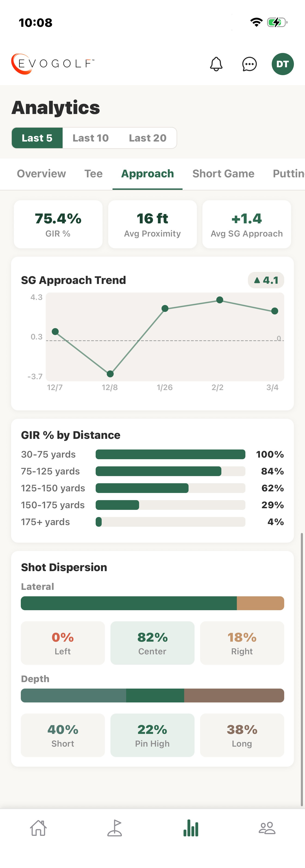Select the Tee analytics tab
Viewport: 305px width, 868px height.
[93, 174]
